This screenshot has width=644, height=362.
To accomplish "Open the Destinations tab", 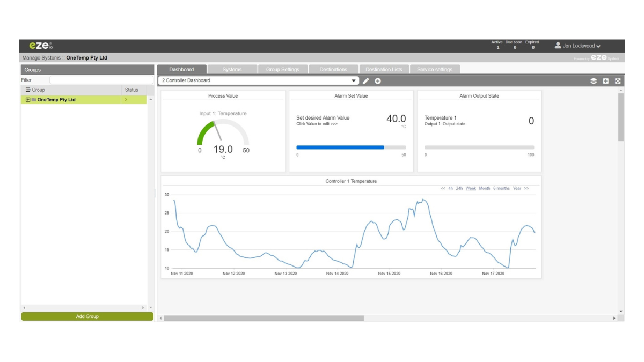I will click(333, 69).
